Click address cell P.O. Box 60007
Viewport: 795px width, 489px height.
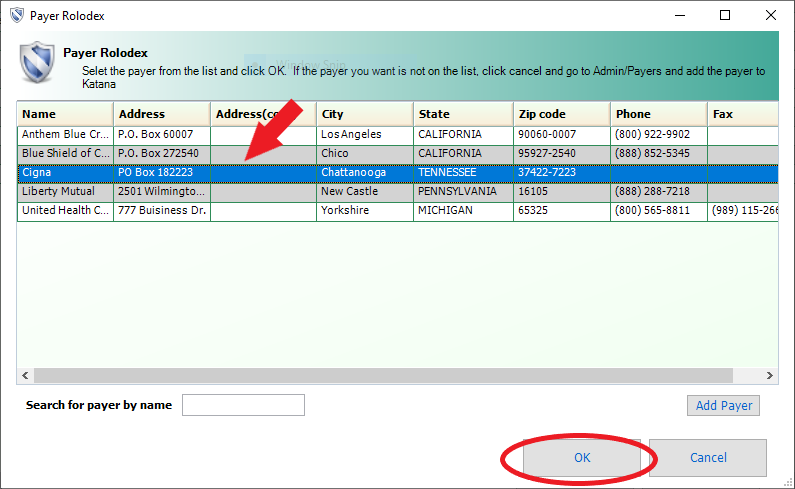pyautogui.click(x=162, y=134)
